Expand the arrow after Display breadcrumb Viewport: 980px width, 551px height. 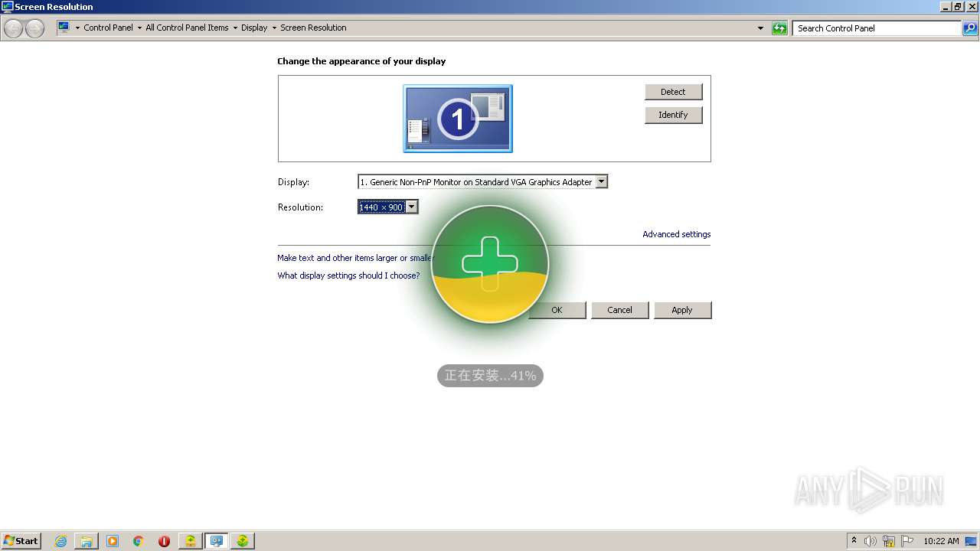coord(274,28)
